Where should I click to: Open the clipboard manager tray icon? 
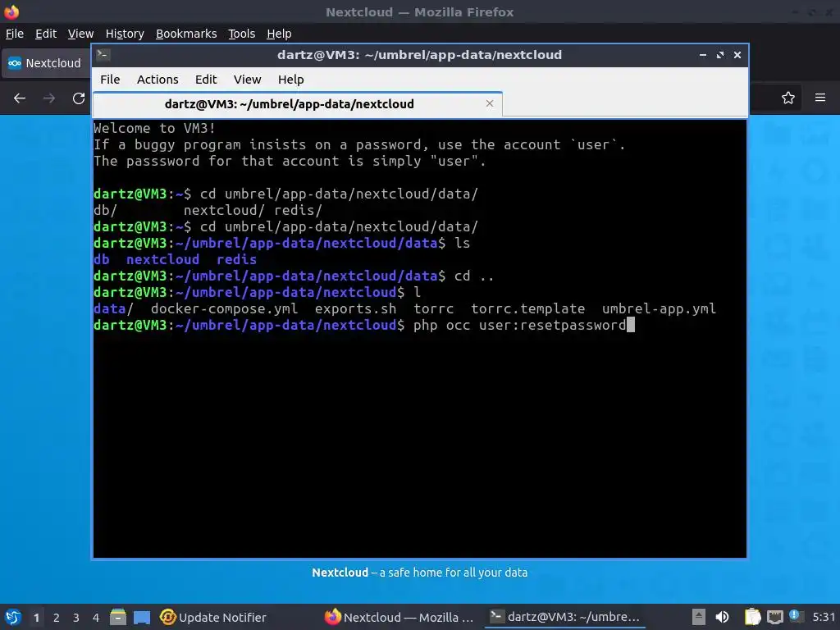click(x=753, y=617)
